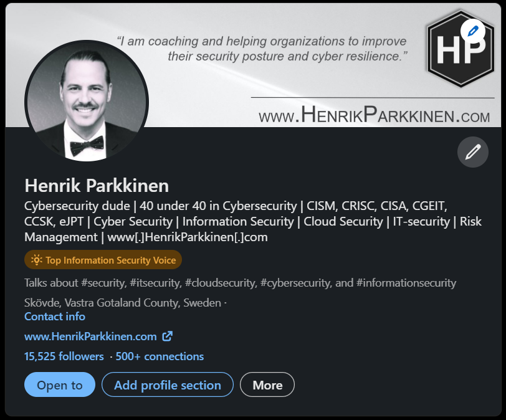Open Contact info
This screenshot has width=506, height=420.
pyautogui.click(x=54, y=316)
